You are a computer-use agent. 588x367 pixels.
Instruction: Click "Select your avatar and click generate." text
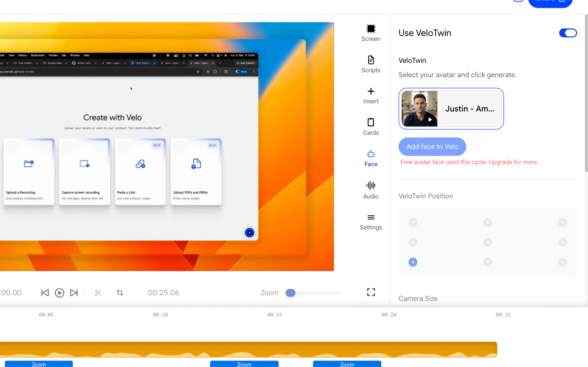pyautogui.click(x=458, y=75)
